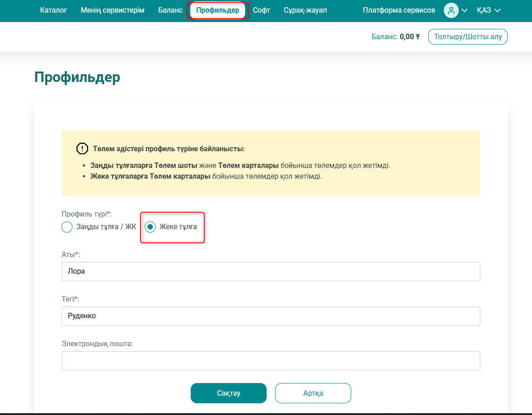Click the Сақтау save button
Screen dimensions: 532x415
[x=228, y=393]
